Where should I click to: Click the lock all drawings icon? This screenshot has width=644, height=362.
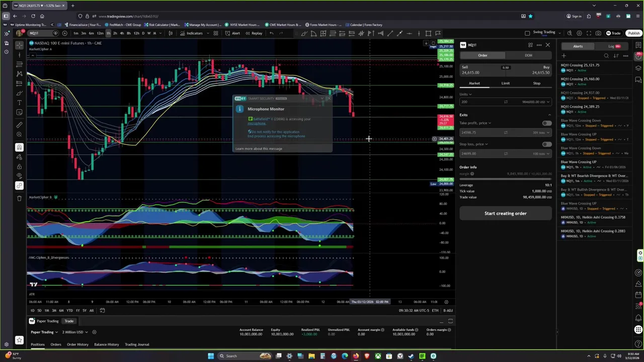click(19, 166)
